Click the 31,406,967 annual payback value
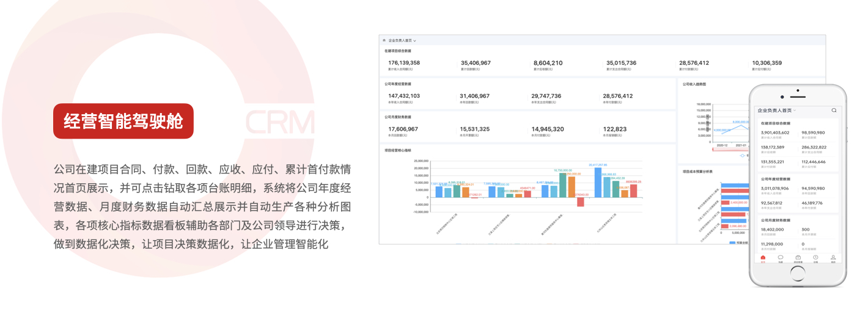868x325 pixels. (474, 96)
